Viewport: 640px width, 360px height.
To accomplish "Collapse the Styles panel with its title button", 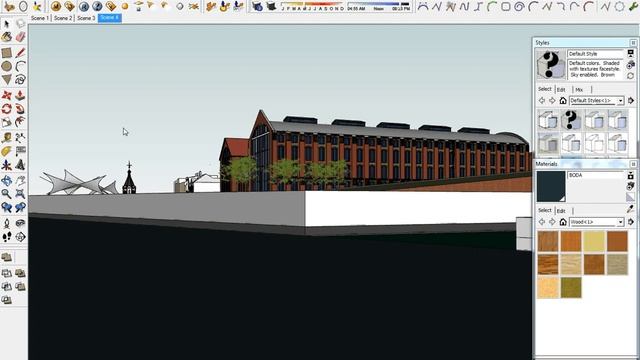I will pos(633,42).
